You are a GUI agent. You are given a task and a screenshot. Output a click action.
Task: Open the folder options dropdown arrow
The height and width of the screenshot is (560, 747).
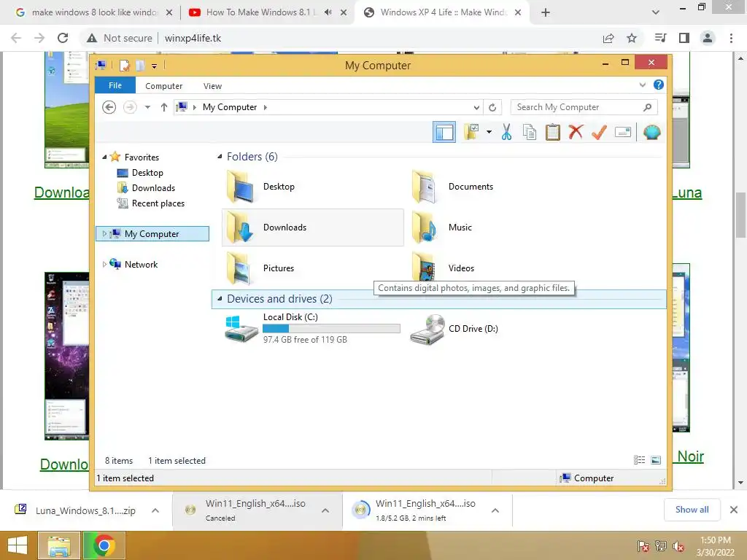(489, 132)
